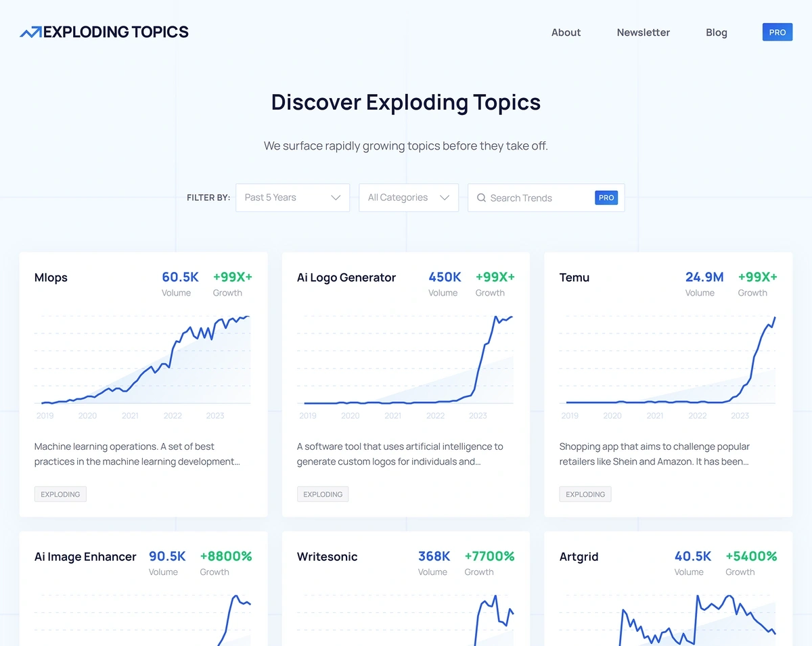Open the Writesonic topic title

(327, 557)
